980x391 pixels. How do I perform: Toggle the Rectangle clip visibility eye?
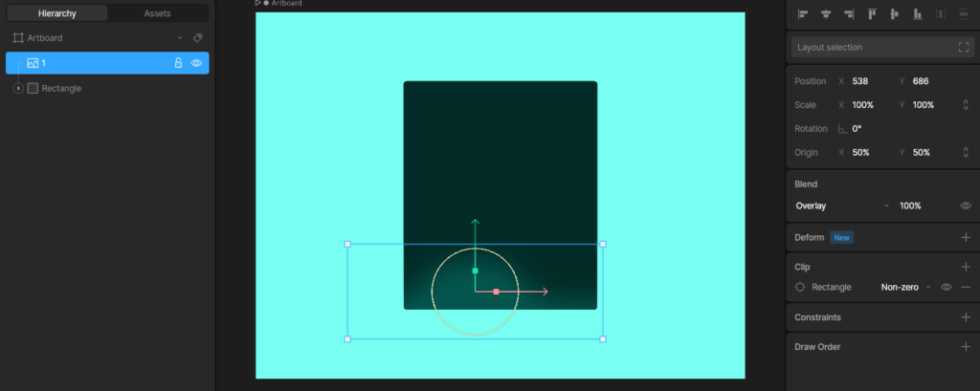click(947, 288)
